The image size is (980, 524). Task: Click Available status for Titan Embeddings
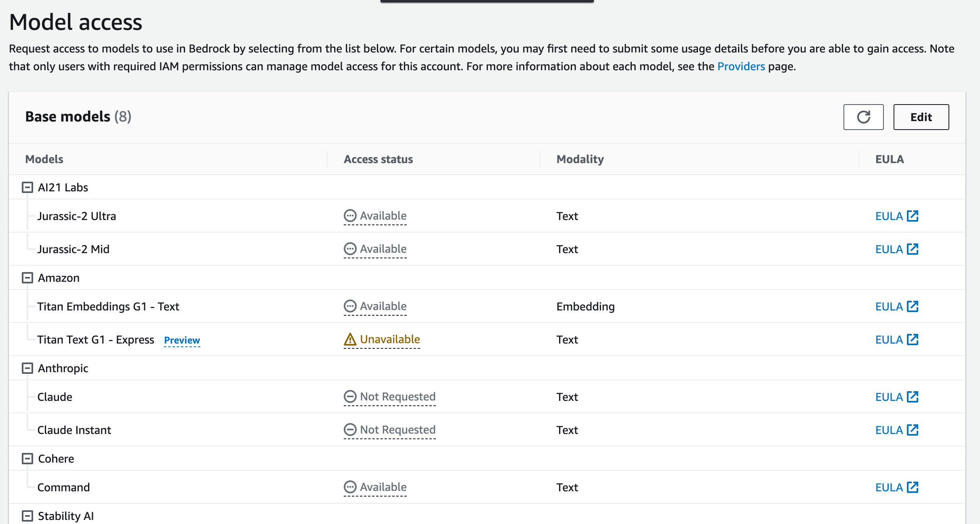click(375, 306)
